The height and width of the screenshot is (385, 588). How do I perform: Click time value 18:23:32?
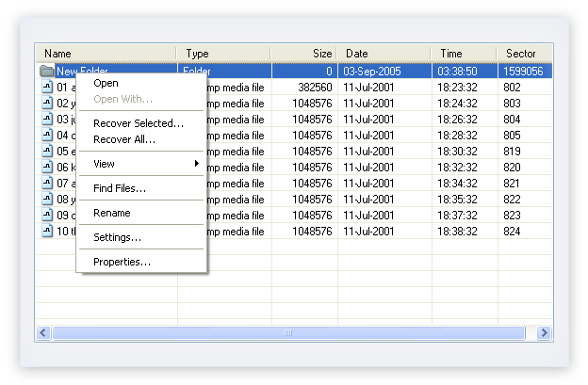(457, 88)
